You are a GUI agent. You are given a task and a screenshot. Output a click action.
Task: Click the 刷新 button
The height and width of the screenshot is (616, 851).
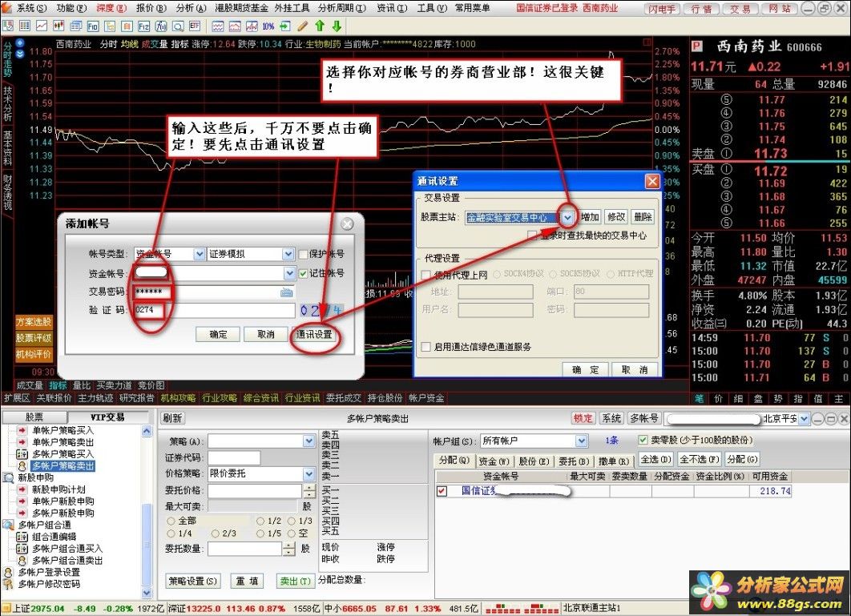[x=172, y=418]
